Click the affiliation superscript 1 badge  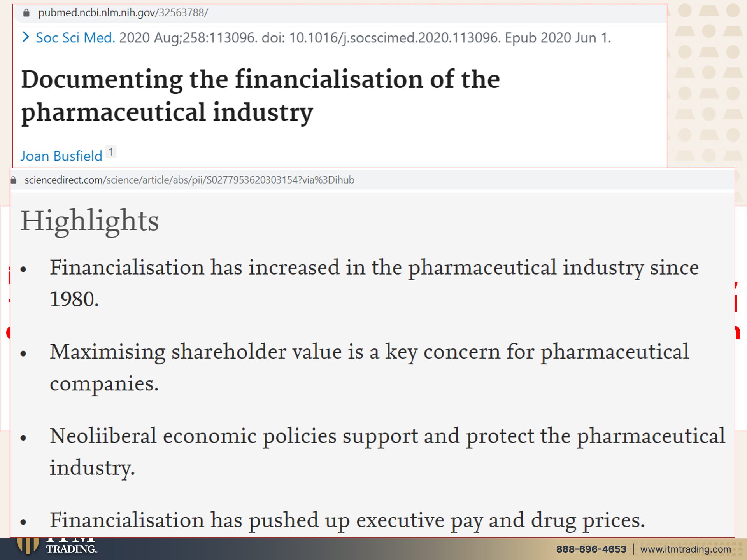click(x=111, y=152)
